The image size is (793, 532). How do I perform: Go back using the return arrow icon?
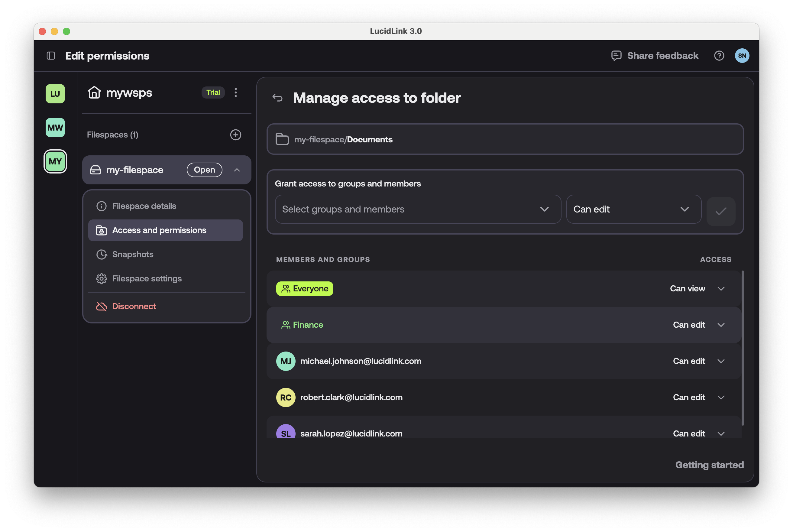(x=277, y=98)
